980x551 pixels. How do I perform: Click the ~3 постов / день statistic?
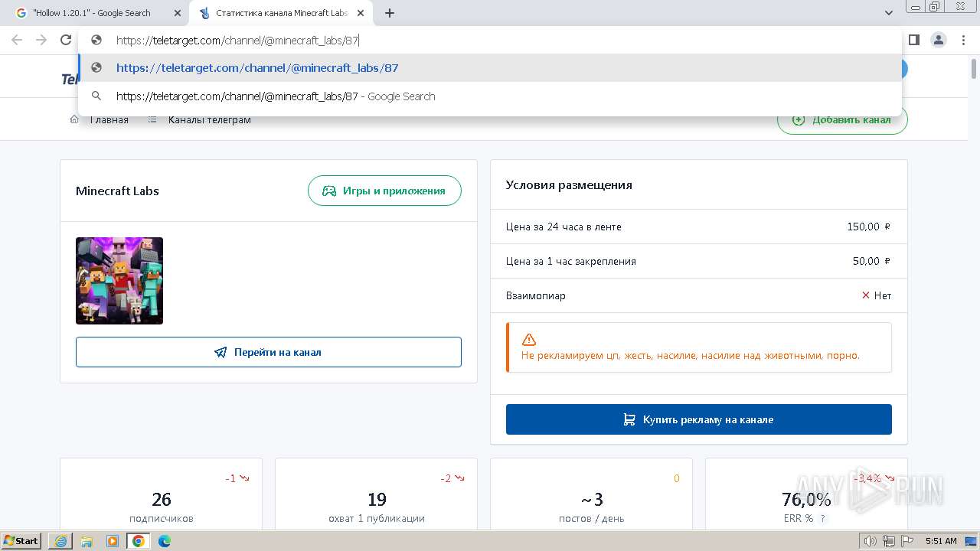(x=592, y=508)
